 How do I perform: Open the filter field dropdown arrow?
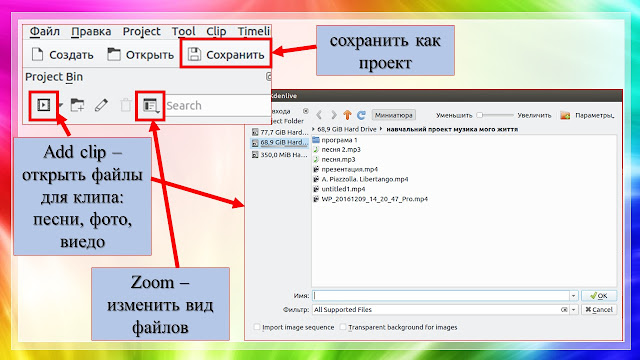573,310
